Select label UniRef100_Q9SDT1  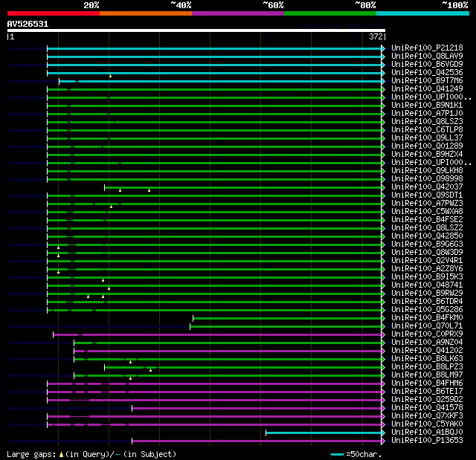tap(427, 195)
